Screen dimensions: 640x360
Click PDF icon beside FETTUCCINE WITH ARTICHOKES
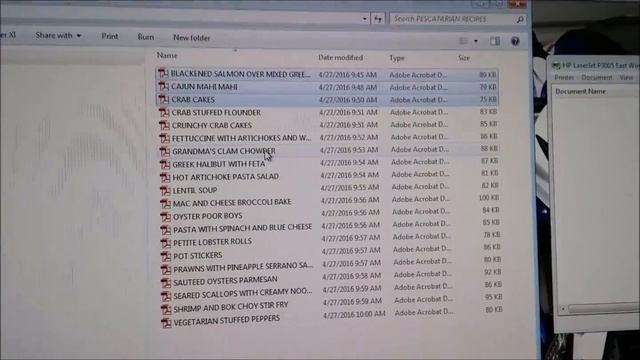[164, 138]
